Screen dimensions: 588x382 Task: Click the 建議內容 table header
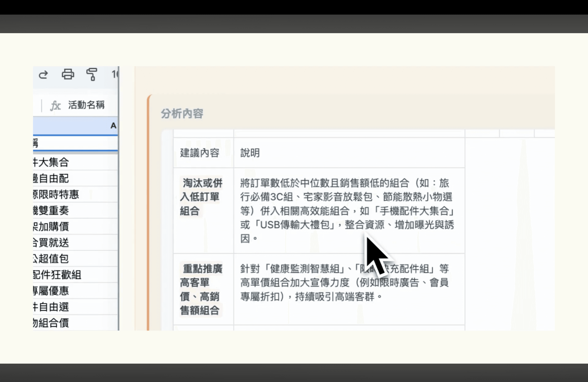coord(200,153)
